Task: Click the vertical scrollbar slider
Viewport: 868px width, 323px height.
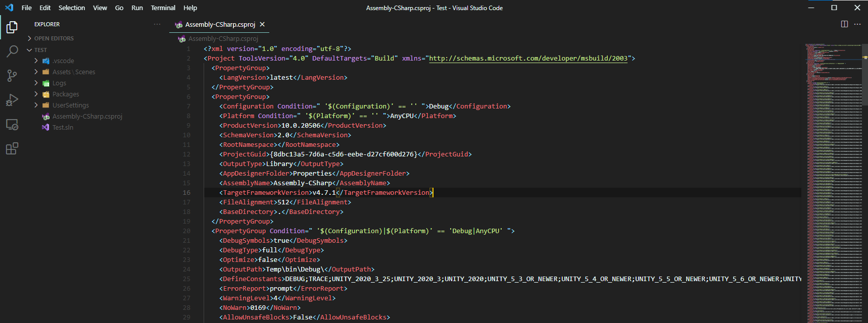Action: [x=865, y=75]
